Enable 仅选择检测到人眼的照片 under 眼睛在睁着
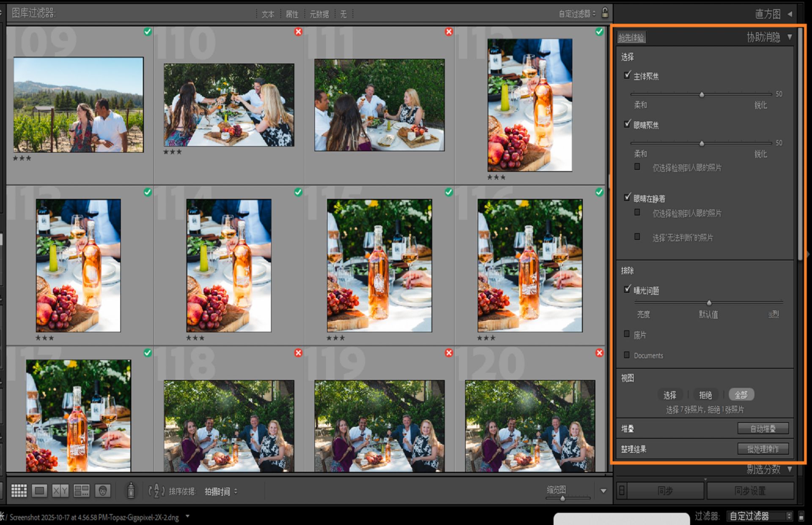812x525 pixels. 637,212
